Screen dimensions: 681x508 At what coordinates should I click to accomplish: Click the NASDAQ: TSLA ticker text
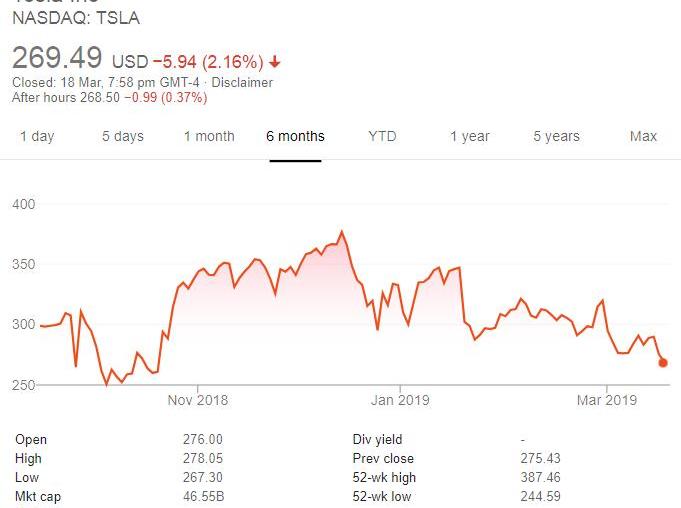coord(76,18)
